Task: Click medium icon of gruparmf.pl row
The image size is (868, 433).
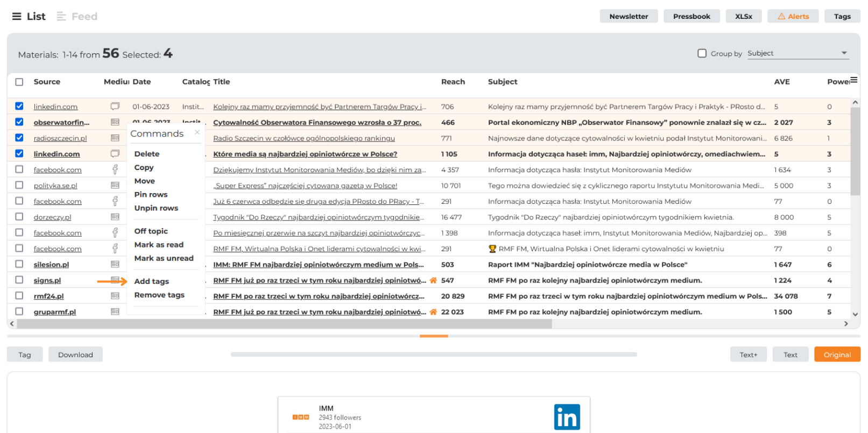Action: tap(115, 312)
